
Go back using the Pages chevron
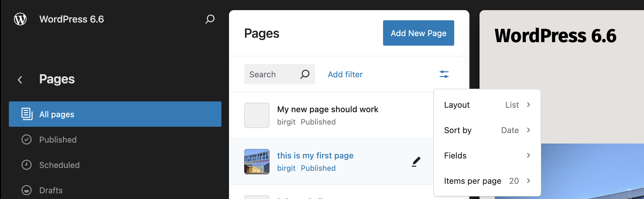pos(20,80)
